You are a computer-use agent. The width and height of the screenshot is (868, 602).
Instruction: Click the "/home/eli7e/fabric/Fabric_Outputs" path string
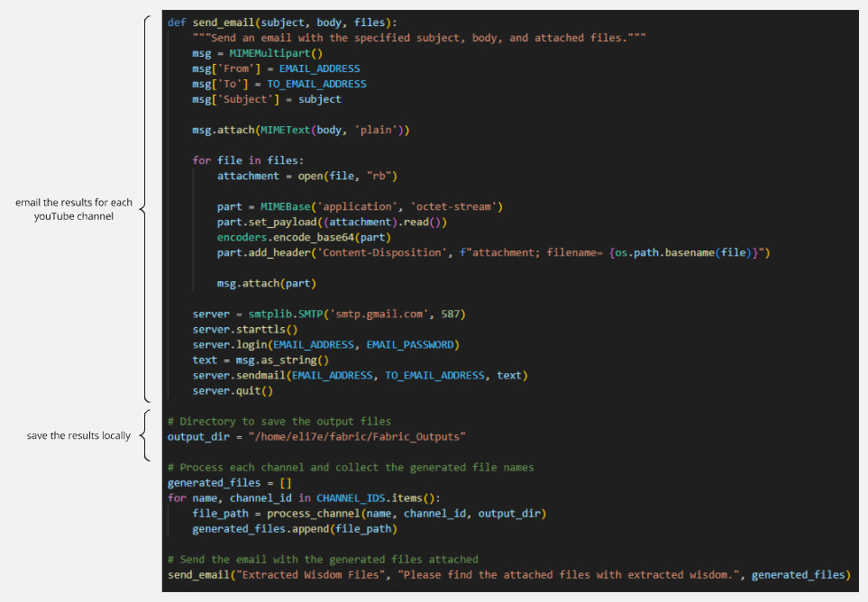(x=357, y=437)
